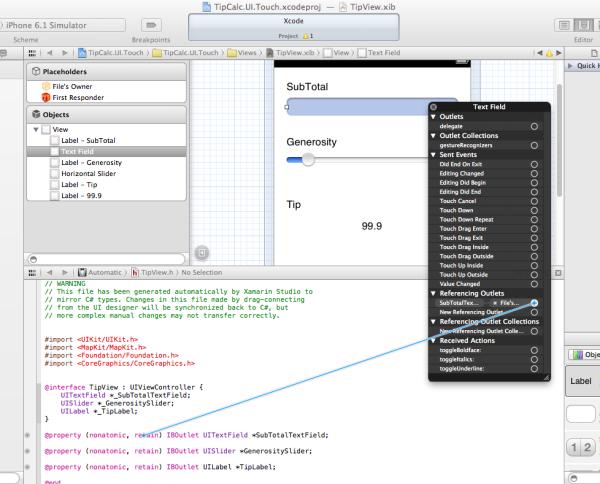600x484 pixels.
Task: Click the warning icon in the jump bar
Action: click(x=549, y=53)
